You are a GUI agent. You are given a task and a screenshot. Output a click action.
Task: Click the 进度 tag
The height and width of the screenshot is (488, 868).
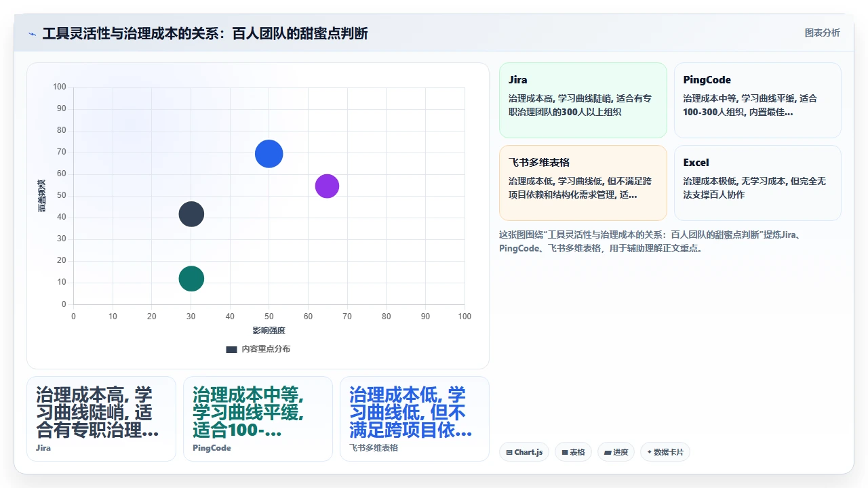click(x=616, y=452)
